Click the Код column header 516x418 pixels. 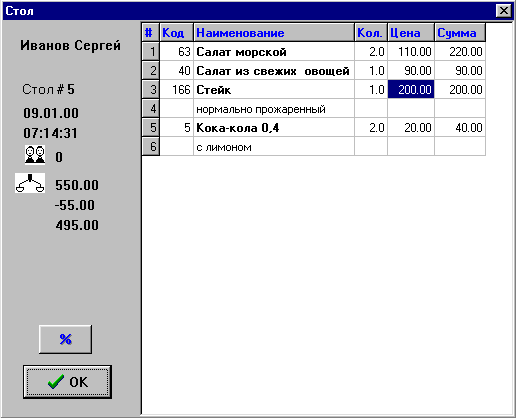click(177, 33)
